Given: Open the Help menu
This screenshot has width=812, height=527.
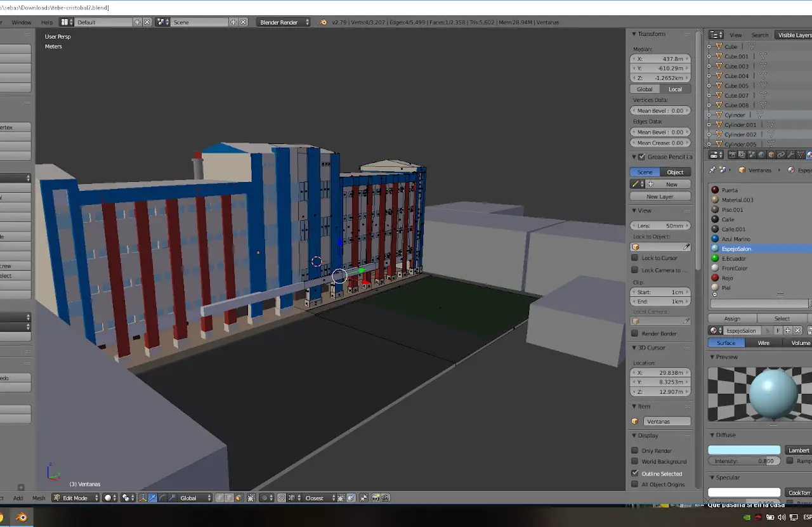Looking at the screenshot, I should tap(47, 22).
